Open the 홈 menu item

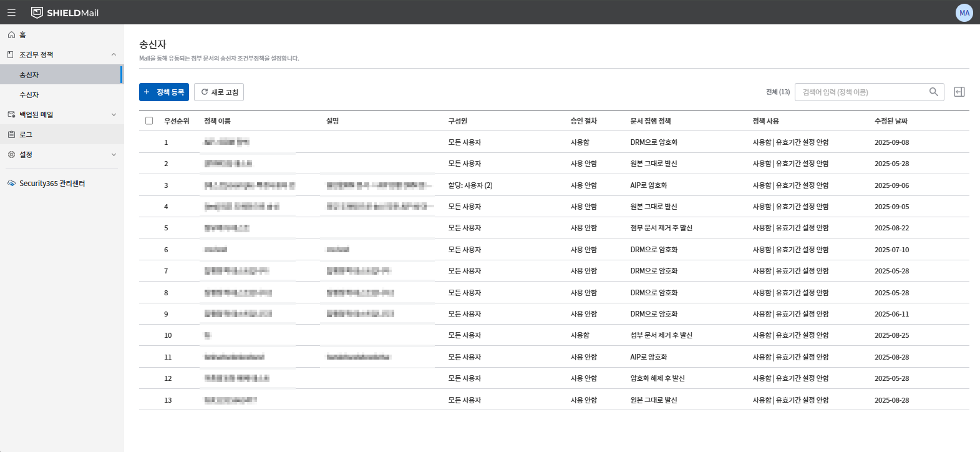(62, 35)
